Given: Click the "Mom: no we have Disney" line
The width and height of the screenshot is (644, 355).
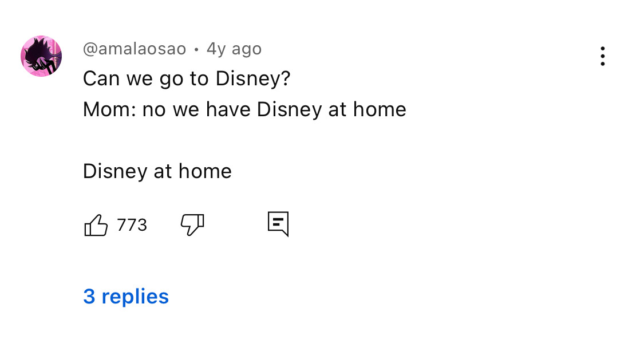Looking at the screenshot, I should (x=244, y=109).
